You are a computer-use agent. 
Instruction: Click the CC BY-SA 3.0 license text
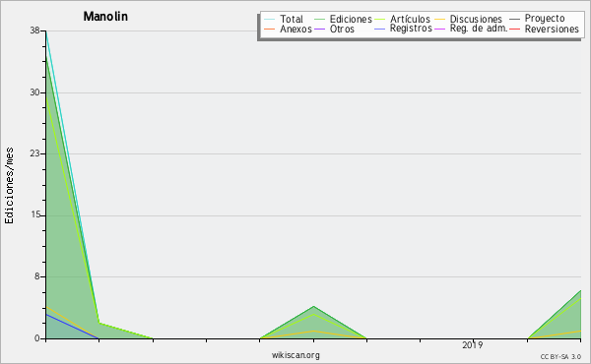[x=560, y=357]
